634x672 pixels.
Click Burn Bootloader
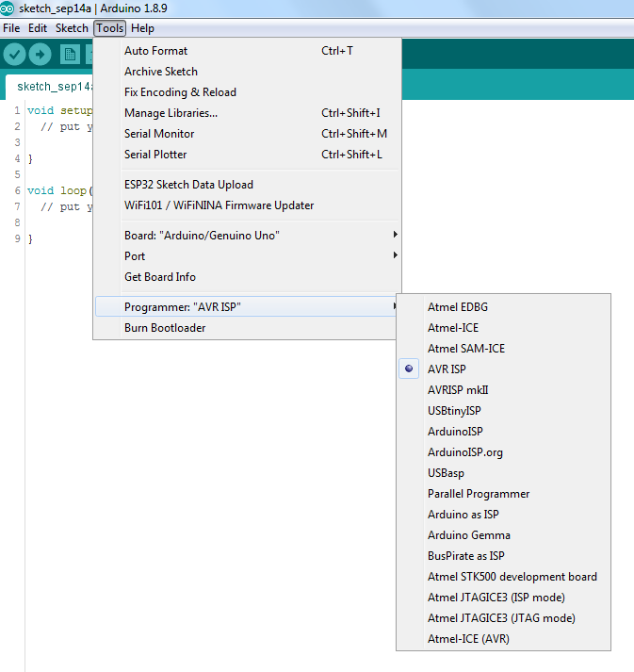tap(248, 328)
